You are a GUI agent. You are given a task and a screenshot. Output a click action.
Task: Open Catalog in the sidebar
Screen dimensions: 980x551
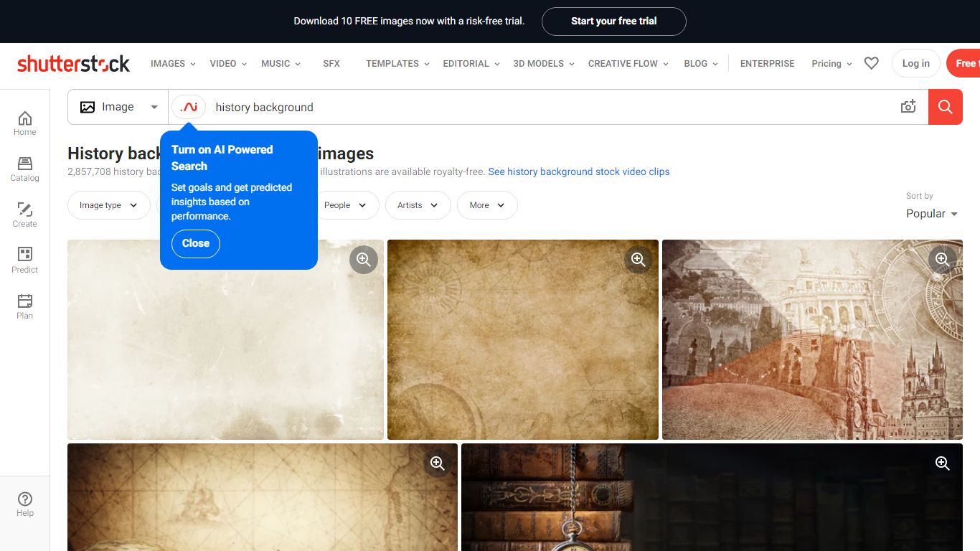tap(25, 169)
